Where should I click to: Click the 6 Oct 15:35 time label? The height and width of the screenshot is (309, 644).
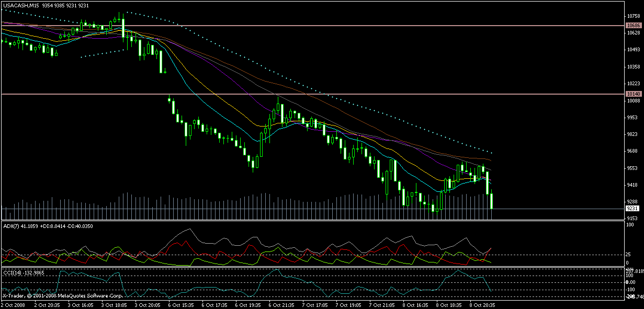click(x=180, y=304)
